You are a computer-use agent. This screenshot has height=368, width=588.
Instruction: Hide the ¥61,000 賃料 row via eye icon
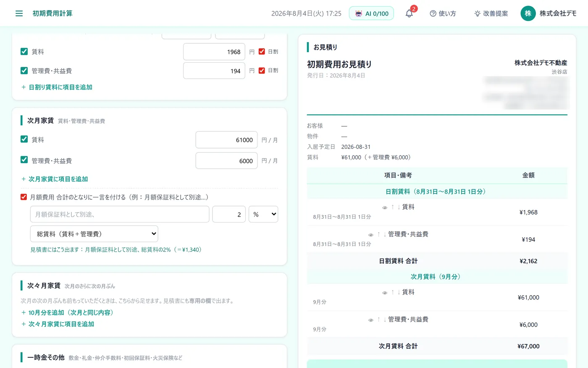click(385, 292)
